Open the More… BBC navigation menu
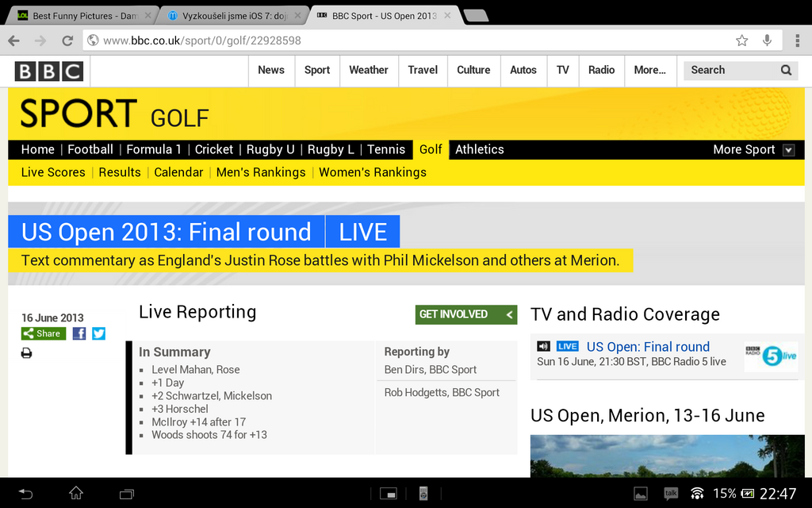The image size is (812, 508). [x=649, y=70]
